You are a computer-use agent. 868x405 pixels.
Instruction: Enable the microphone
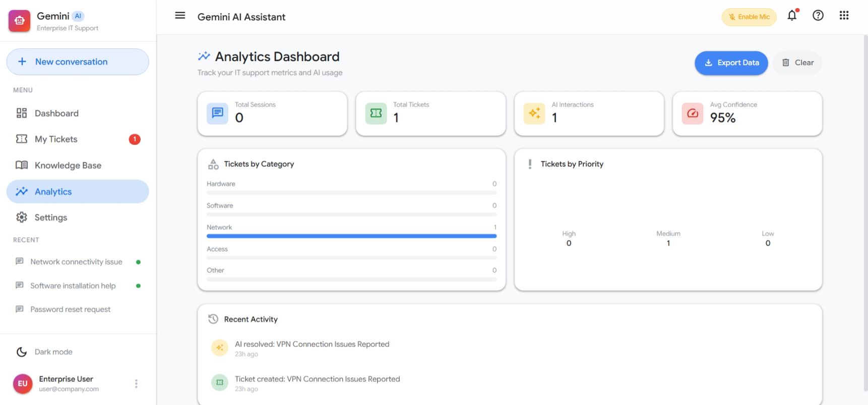click(749, 17)
